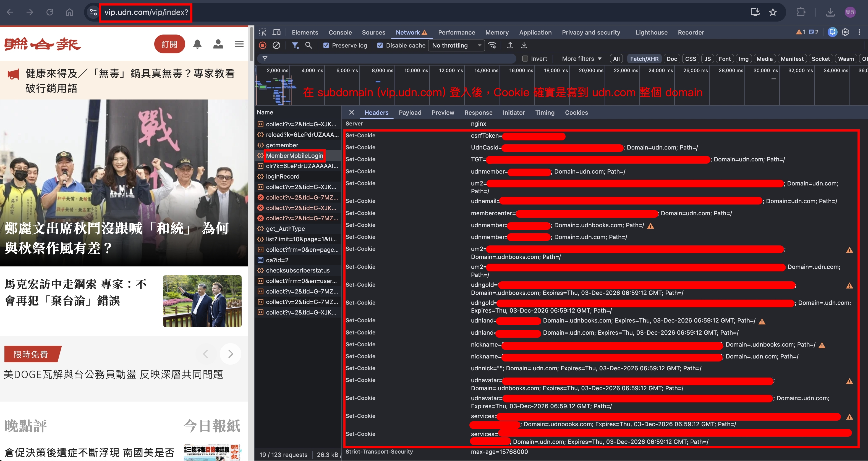This screenshot has height=461, width=868.
Task: Open the Cookies tab of the request
Action: pos(576,112)
